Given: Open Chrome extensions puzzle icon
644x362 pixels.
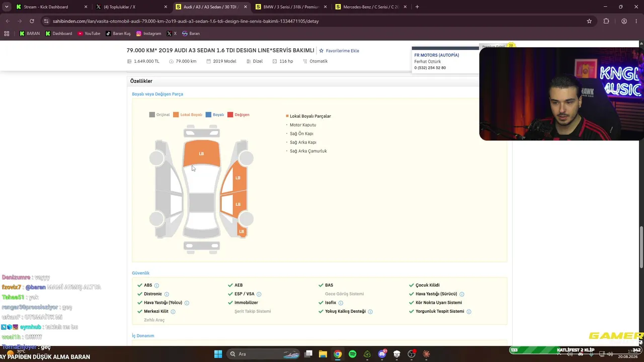Looking at the screenshot, I should [x=606, y=21].
